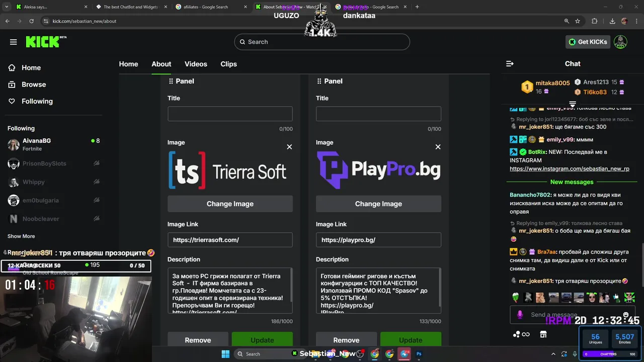Edit the Trierra Soft description textarea

coord(230,291)
